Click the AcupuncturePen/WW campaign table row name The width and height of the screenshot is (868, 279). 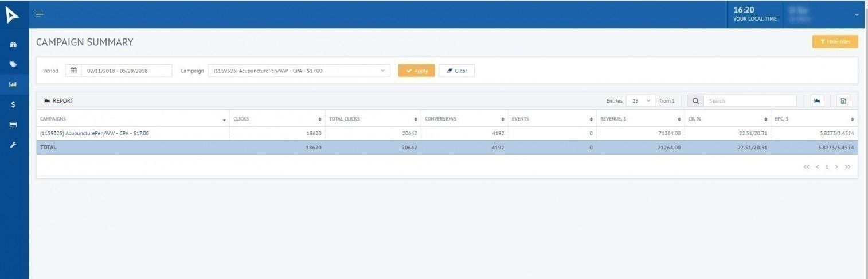pos(95,133)
